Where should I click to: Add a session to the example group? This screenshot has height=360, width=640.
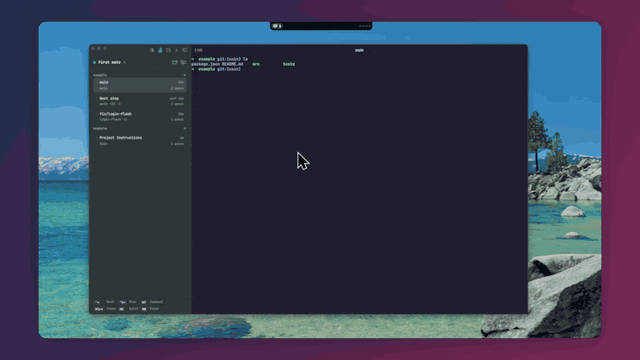(x=184, y=75)
